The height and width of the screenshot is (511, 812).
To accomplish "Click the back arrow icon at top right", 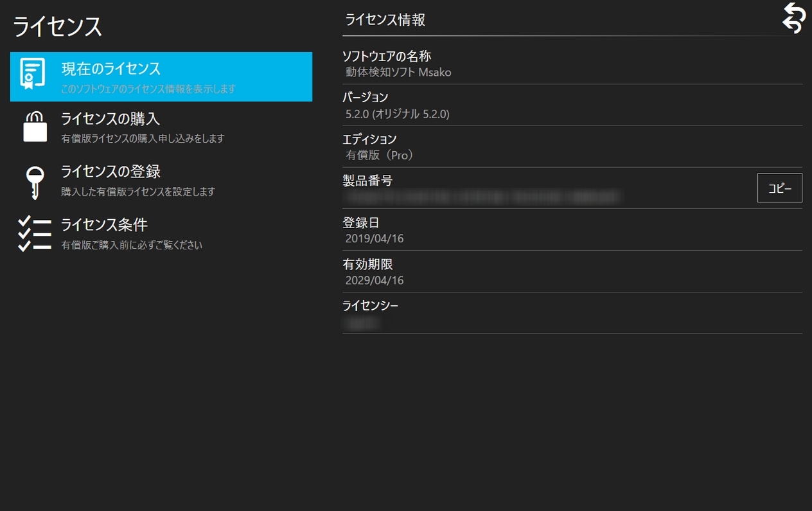I will tap(793, 17).
